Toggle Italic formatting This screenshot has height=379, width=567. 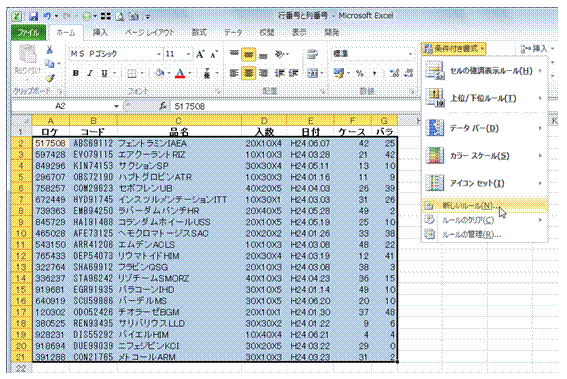[90, 73]
